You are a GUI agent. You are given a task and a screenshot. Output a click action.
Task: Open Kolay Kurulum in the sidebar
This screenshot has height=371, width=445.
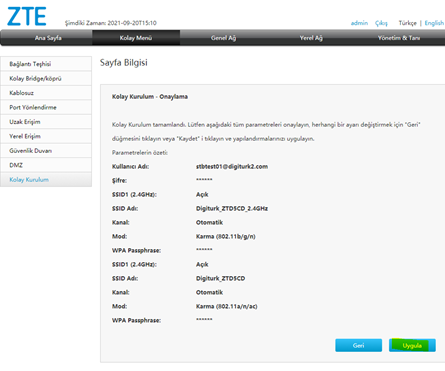46,179
